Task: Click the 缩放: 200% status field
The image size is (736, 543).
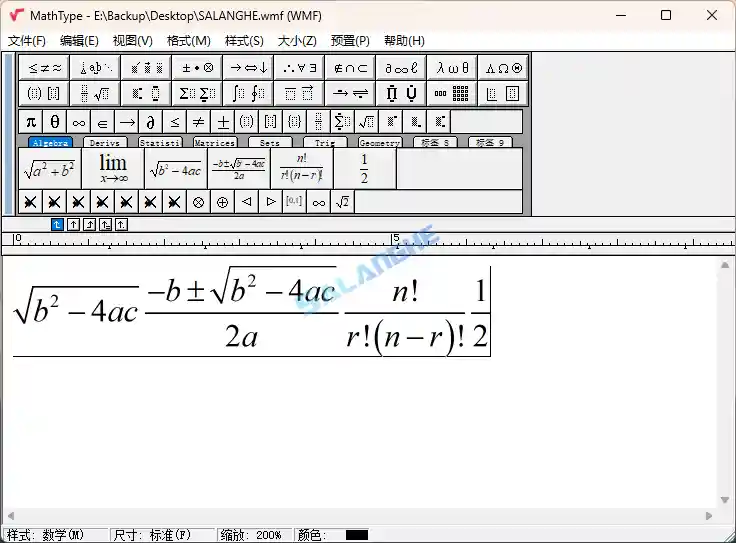Action: [x=254, y=535]
